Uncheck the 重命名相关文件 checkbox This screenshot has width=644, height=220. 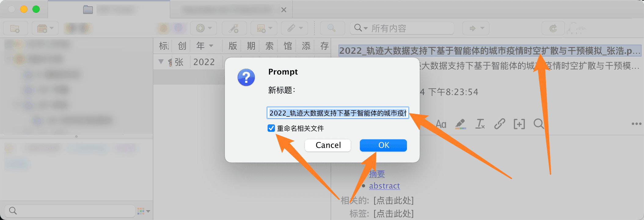(271, 128)
